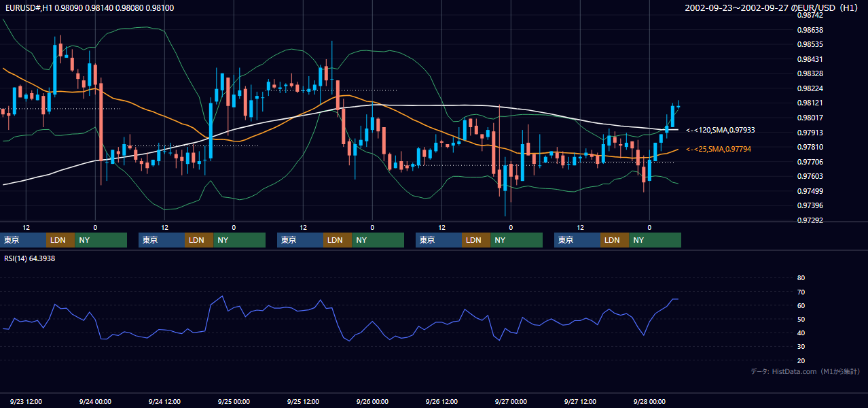
Task: Click the 9/27 00:00 date label
Action: (x=509, y=401)
